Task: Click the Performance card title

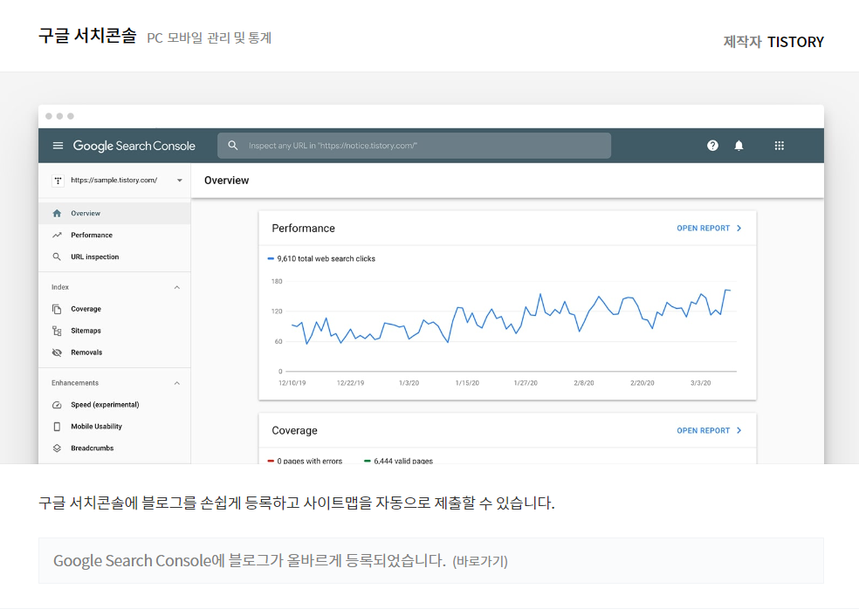Action: 303,229
